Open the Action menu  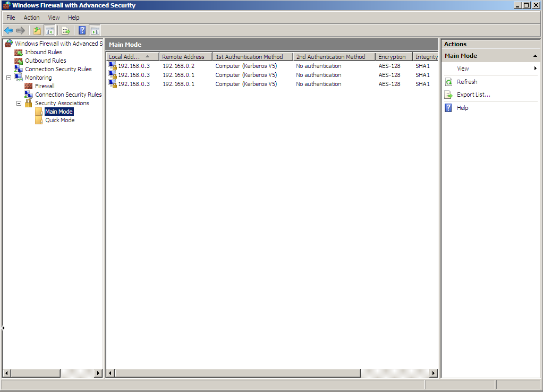31,18
